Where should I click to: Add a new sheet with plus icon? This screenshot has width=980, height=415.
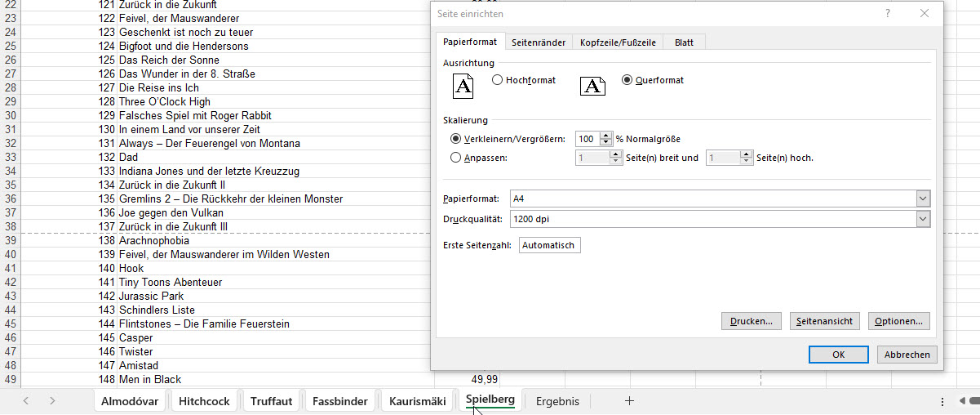point(628,401)
